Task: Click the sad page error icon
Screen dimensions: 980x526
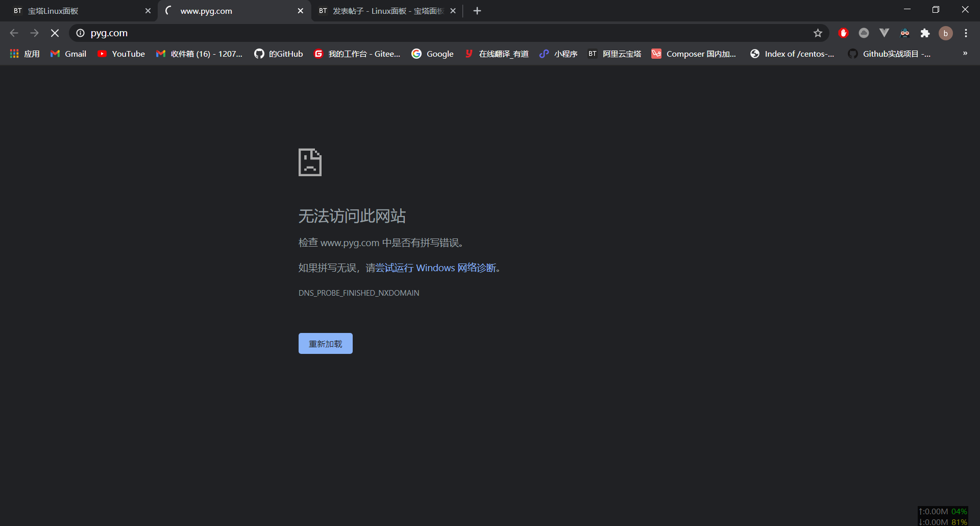Action: click(x=310, y=162)
